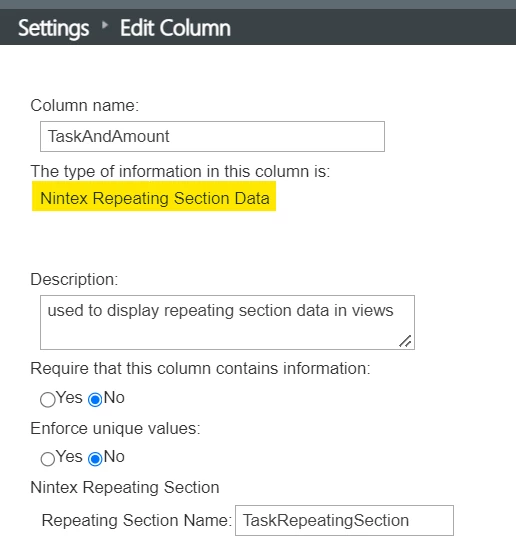Choose No for Enforce unique values
Screen dimensions: 516x558
[x=95, y=458]
